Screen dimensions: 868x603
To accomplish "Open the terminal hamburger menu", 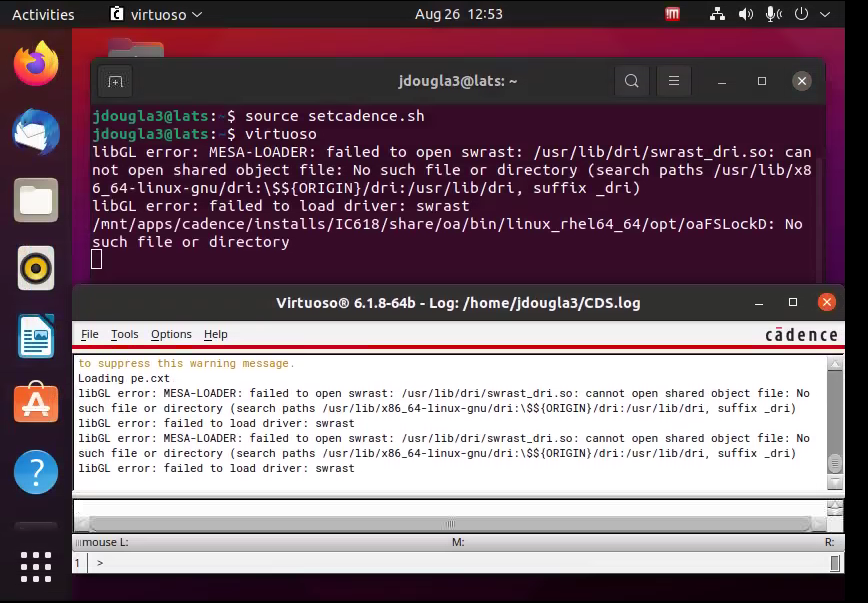I will tap(674, 81).
